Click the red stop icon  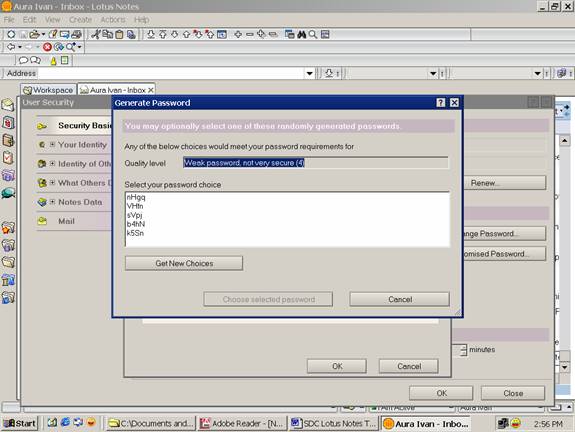(x=47, y=47)
